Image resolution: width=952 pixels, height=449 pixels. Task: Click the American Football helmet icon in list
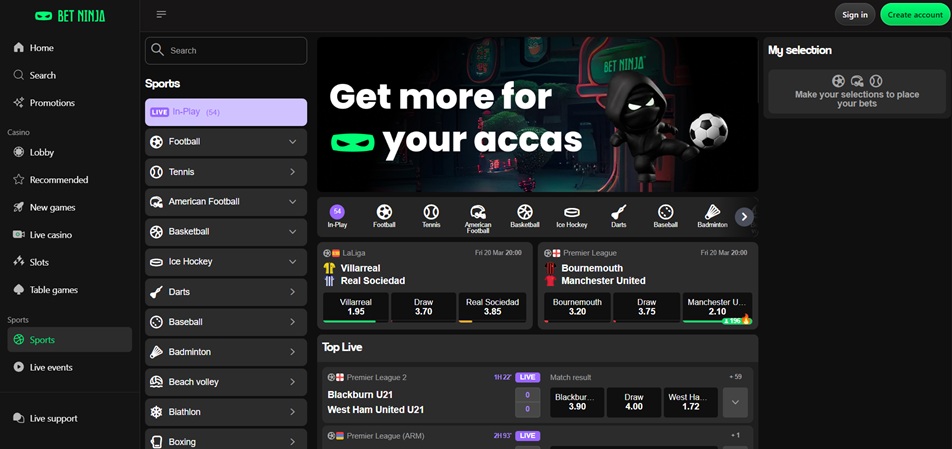coord(157,201)
